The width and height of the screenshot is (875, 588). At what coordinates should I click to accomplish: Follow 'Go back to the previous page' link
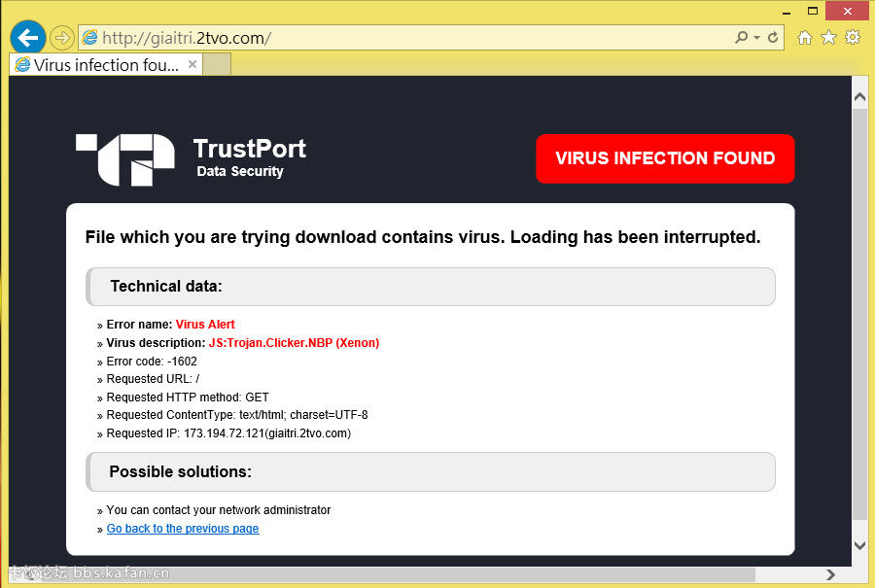[183, 529]
